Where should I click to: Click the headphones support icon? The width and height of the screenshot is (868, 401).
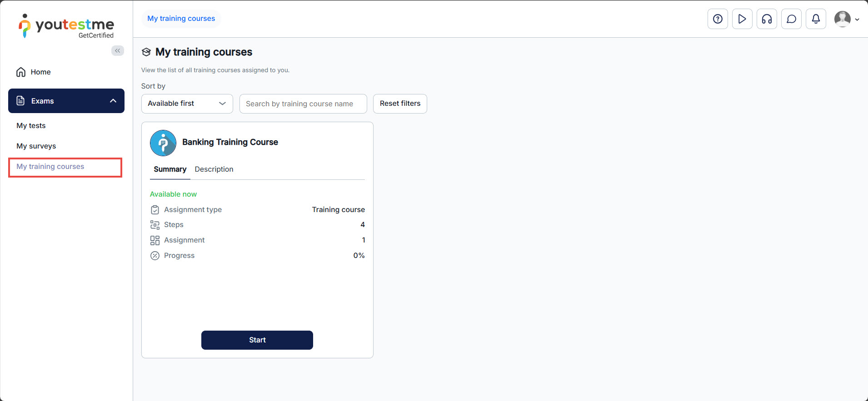pyautogui.click(x=767, y=19)
